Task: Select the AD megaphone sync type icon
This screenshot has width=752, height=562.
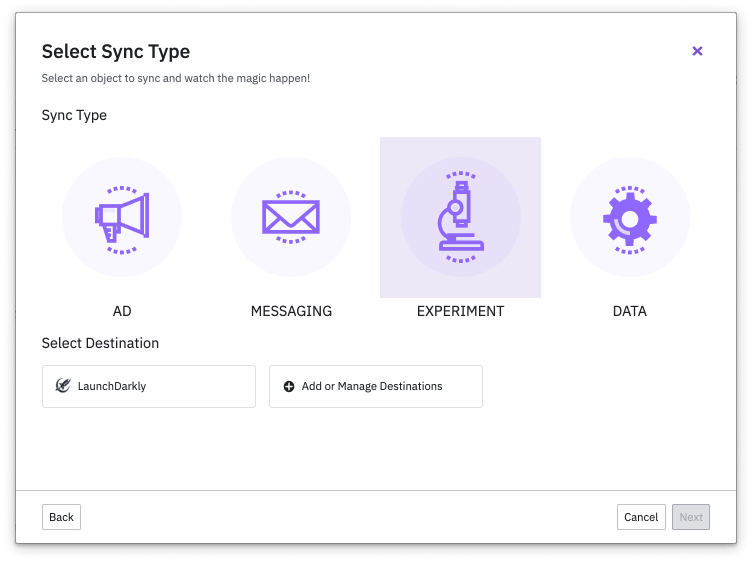Action: tap(122, 217)
